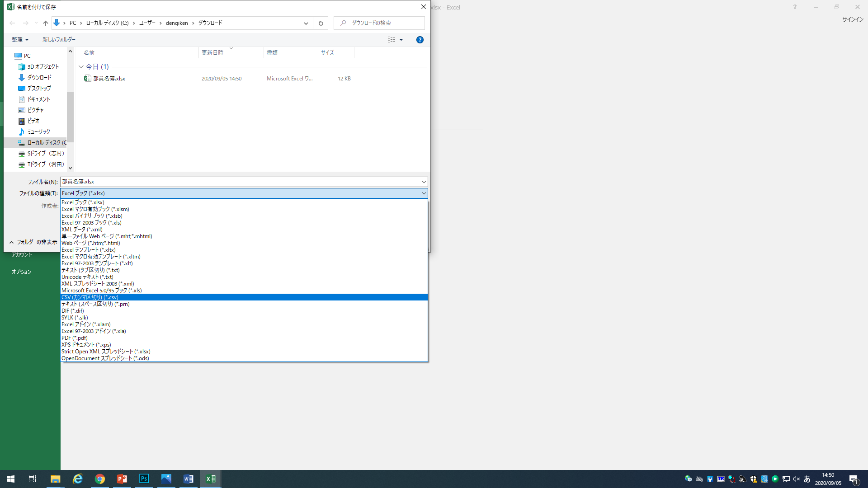
Task: Choose CSV (カンマ区切り) (*.csv) file type
Action: 244,297
